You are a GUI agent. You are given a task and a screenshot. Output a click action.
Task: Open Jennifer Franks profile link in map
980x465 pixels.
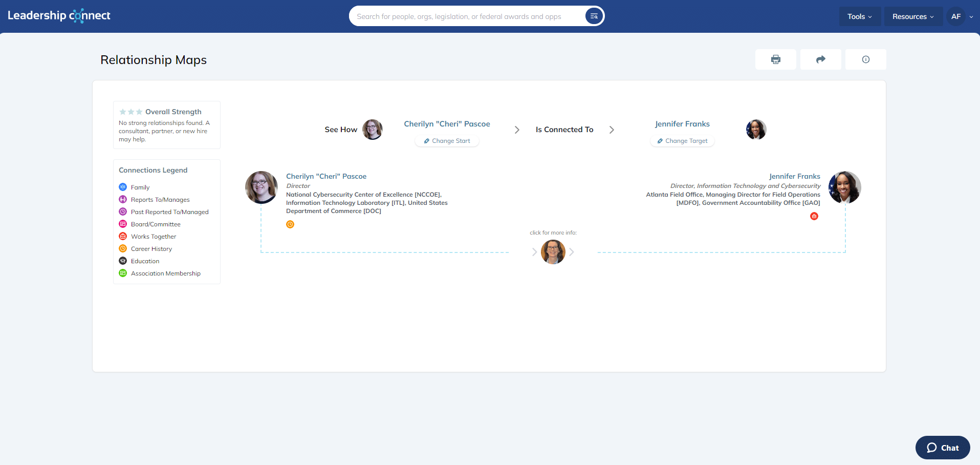794,176
